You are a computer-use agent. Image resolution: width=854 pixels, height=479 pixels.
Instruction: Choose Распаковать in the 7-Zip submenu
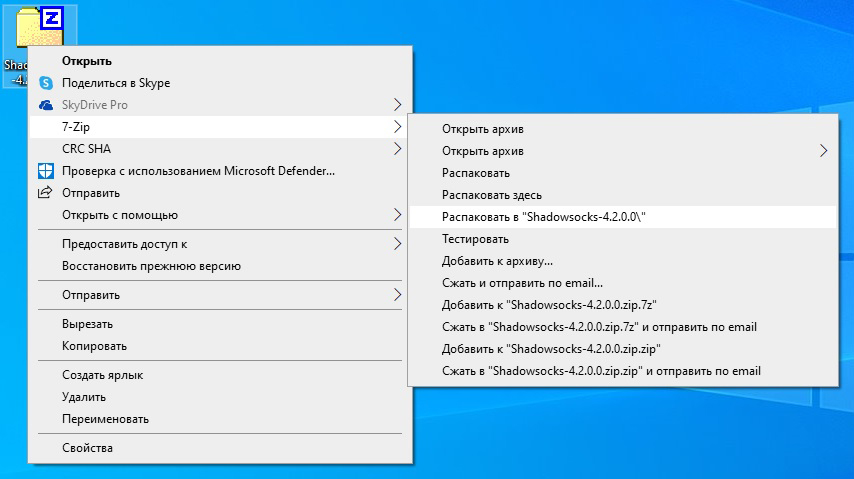click(x=623, y=173)
